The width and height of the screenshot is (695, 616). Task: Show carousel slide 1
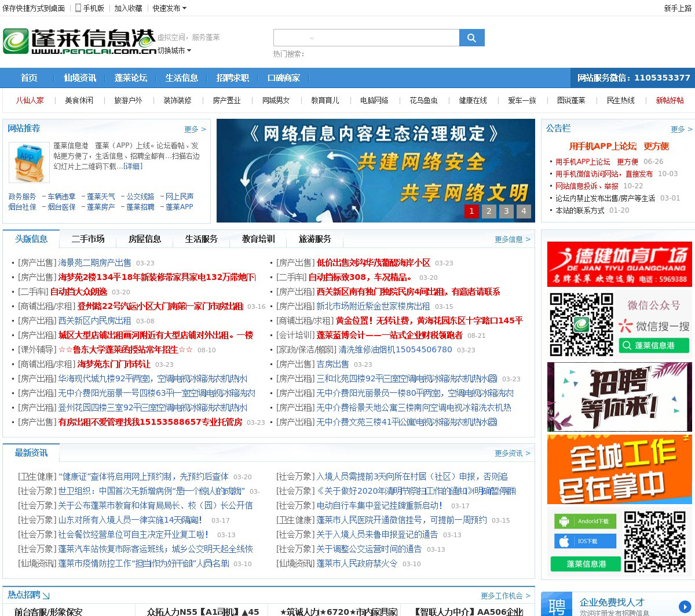point(471,211)
